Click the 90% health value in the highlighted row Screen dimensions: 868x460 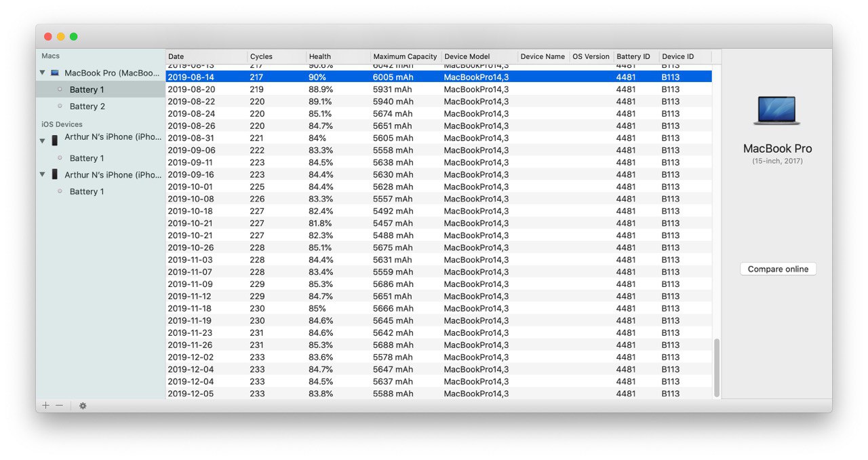coord(317,77)
